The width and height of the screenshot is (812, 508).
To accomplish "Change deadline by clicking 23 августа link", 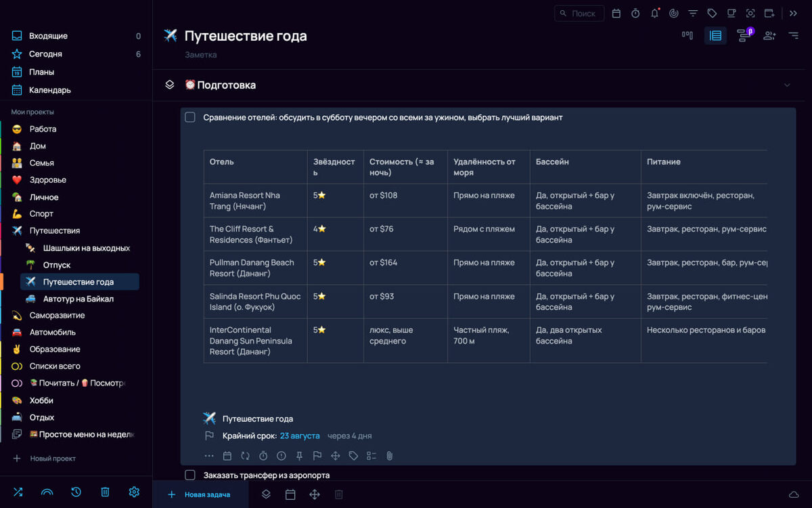I will (299, 436).
